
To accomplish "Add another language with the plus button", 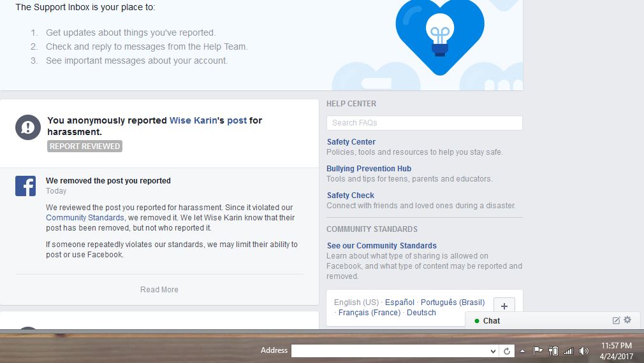I will tap(504, 306).
